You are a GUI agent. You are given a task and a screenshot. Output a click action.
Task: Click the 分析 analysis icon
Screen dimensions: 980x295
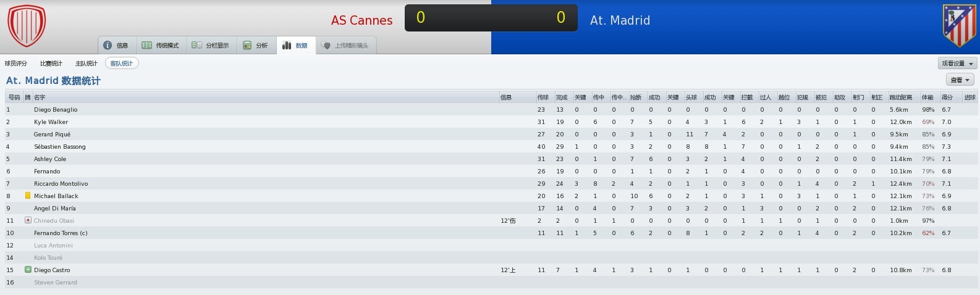coord(247,45)
